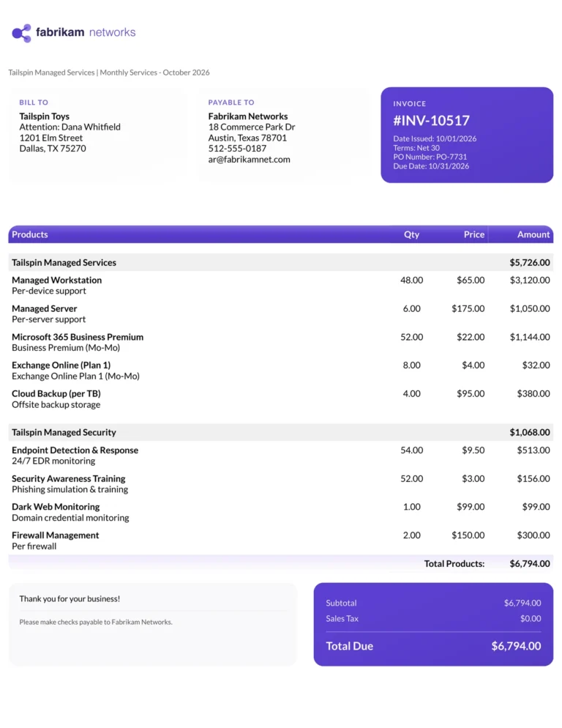Click the group total $1,068.00
Image resolution: width=562 pixels, height=728 pixels.
pos(530,432)
